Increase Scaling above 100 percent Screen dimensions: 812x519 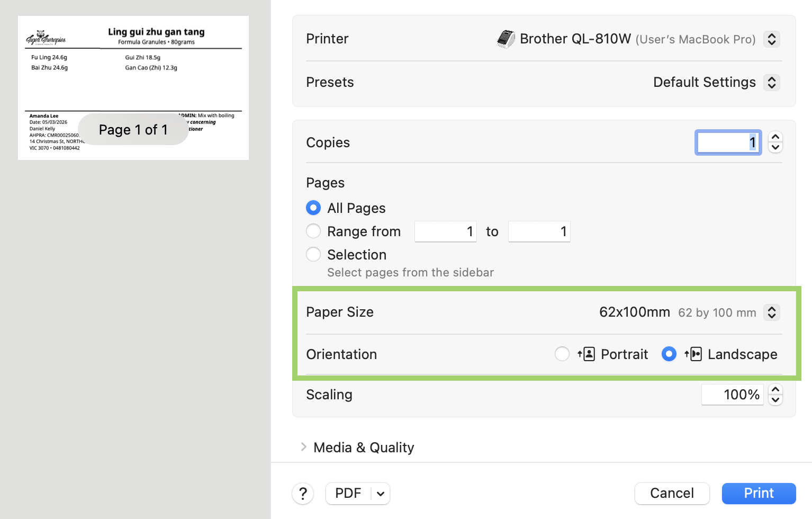coord(775,390)
